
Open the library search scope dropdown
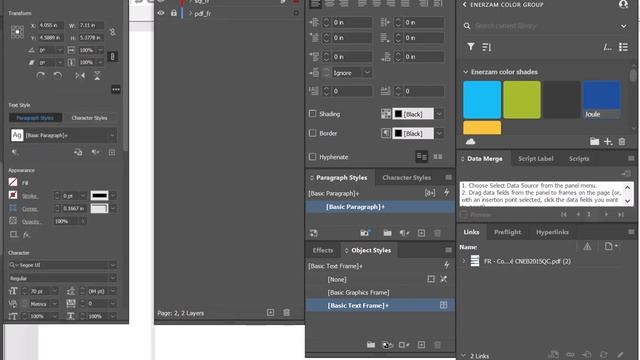pos(624,26)
